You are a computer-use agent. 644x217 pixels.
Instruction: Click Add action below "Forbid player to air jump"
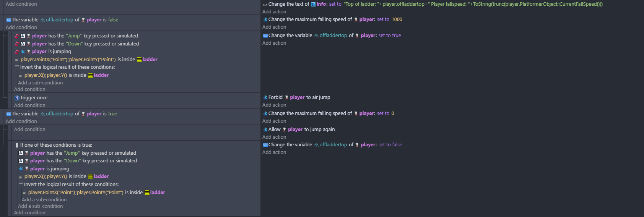click(x=274, y=105)
